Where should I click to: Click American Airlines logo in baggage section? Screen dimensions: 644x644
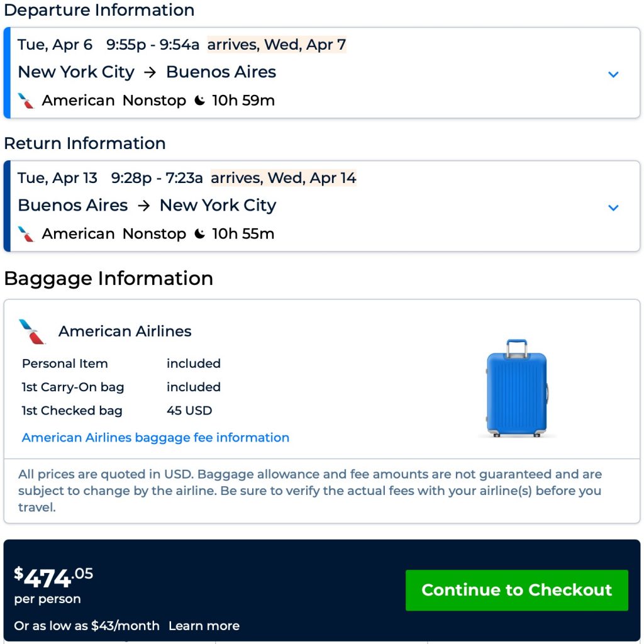(33, 331)
